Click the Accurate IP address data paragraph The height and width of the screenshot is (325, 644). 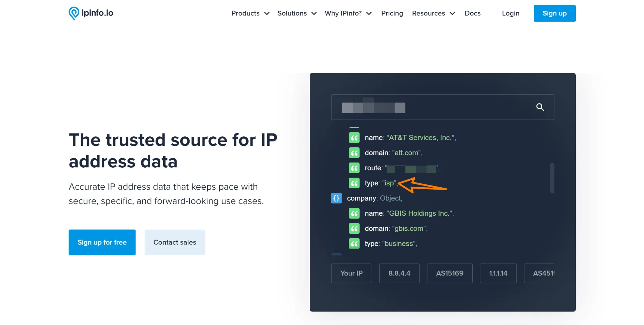coord(166,194)
